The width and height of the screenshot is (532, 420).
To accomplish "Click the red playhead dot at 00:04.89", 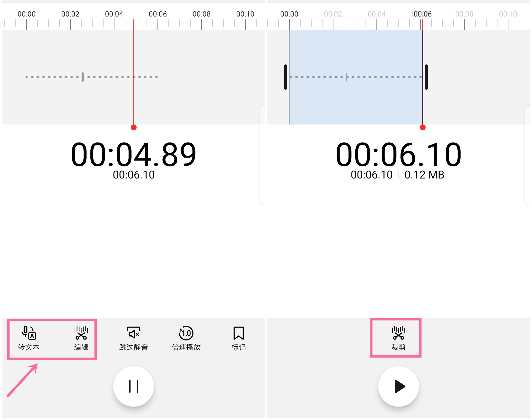I will (x=134, y=127).
